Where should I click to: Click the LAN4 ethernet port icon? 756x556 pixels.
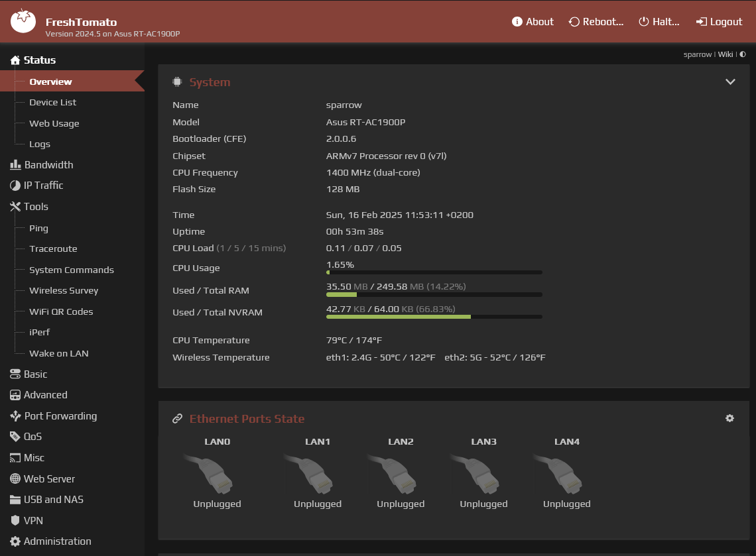coord(558,474)
